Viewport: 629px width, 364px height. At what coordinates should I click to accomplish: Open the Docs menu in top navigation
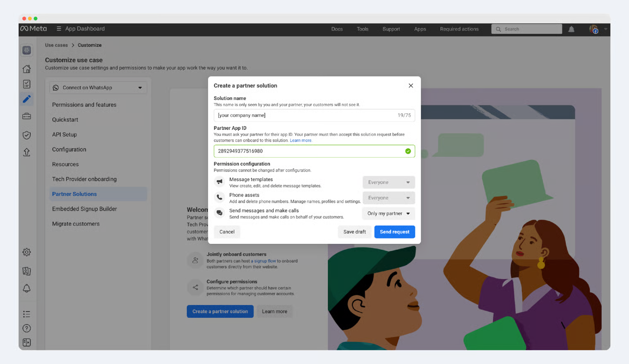(337, 29)
